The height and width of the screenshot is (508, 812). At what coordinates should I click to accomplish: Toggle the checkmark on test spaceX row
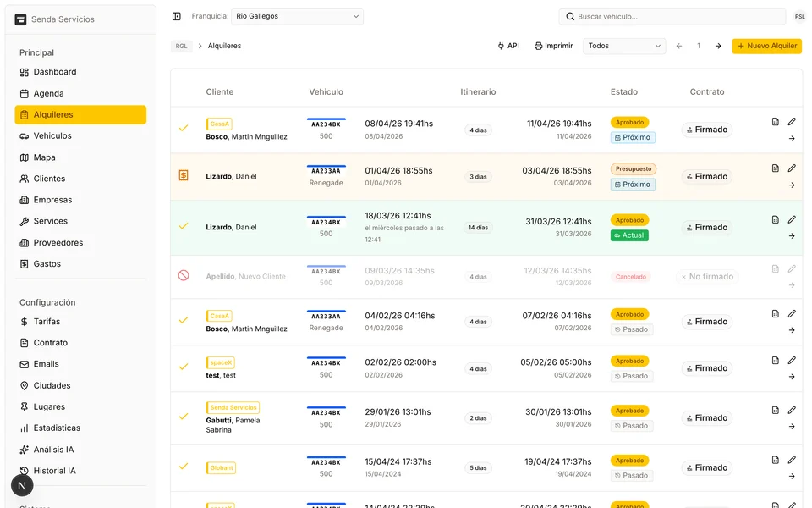click(184, 367)
